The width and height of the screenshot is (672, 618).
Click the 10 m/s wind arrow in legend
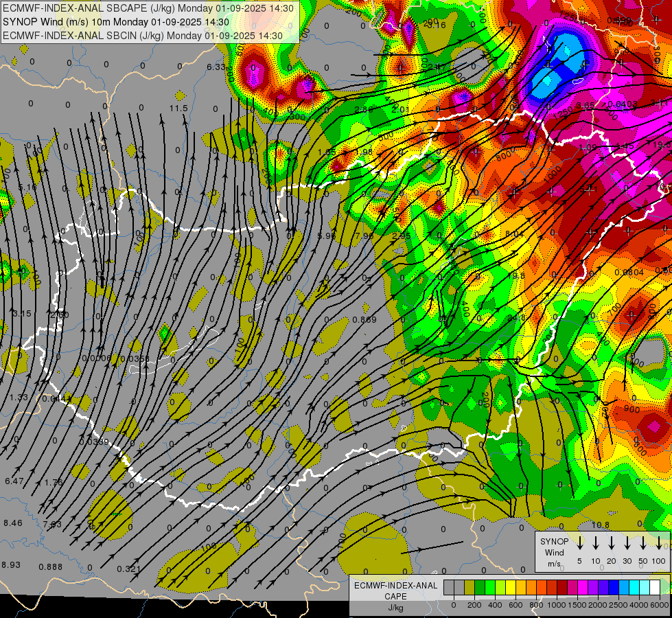596,542
